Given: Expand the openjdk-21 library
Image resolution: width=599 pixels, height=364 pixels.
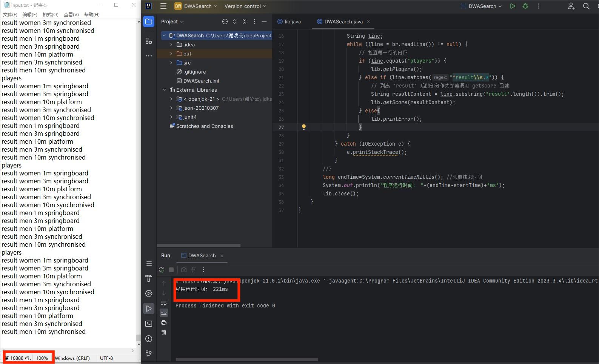Looking at the screenshot, I should (x=171, y=99).
